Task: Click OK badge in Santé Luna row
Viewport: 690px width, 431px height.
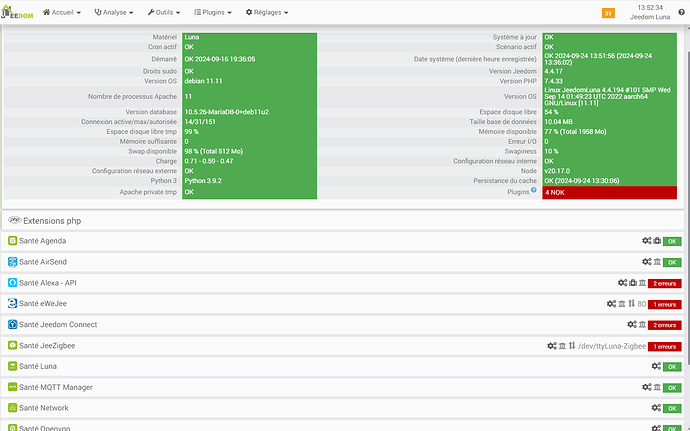Action: click(x=672, y=367)
